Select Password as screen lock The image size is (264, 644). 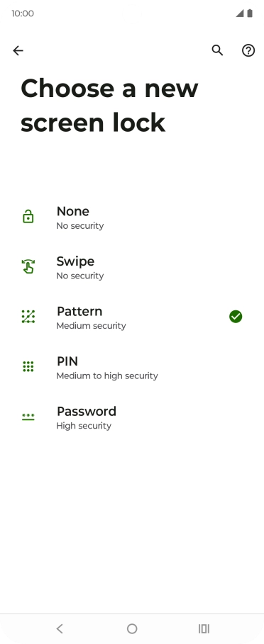(132, 417)
